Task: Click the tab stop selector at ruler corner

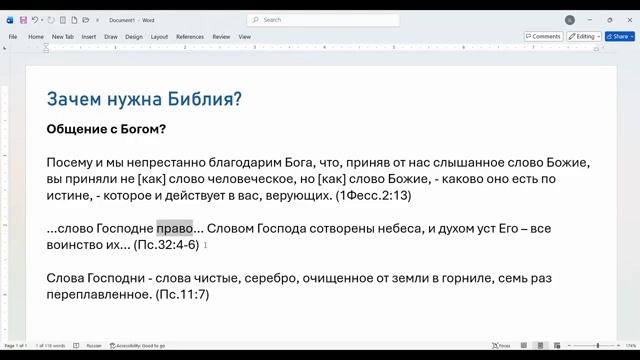Action: [4, 48]
